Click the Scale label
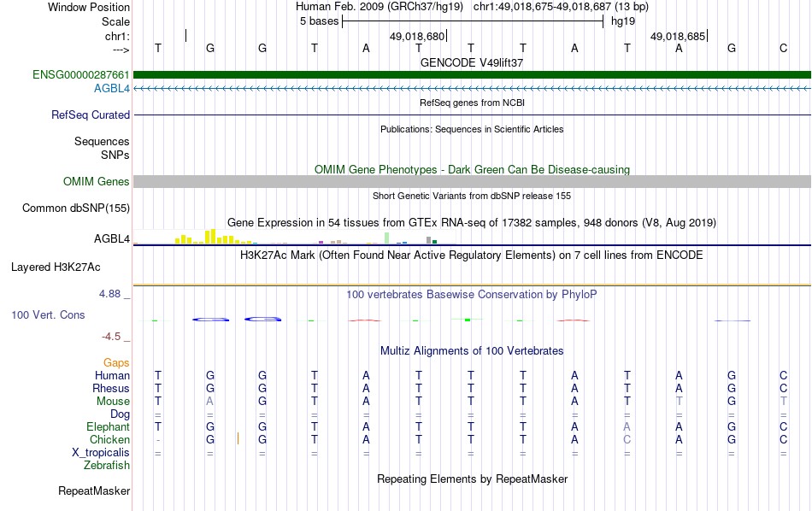812x511 pixels. tap(115, 21)
